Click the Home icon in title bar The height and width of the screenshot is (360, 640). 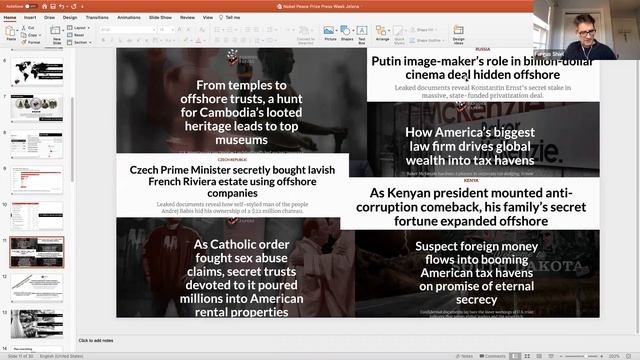(44, 6)
